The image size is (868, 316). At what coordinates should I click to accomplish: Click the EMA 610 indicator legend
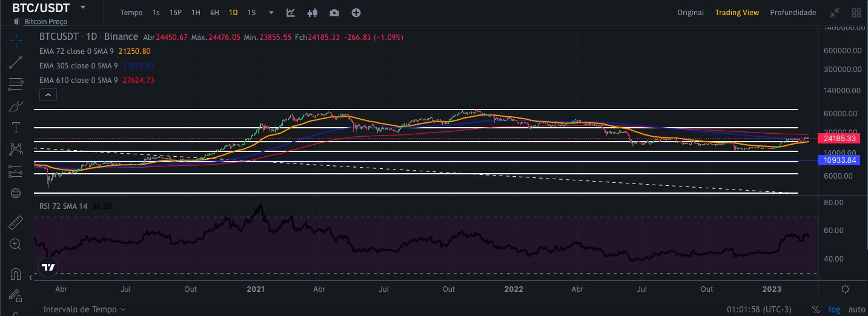pyautogui.click(x=78, y=81)
